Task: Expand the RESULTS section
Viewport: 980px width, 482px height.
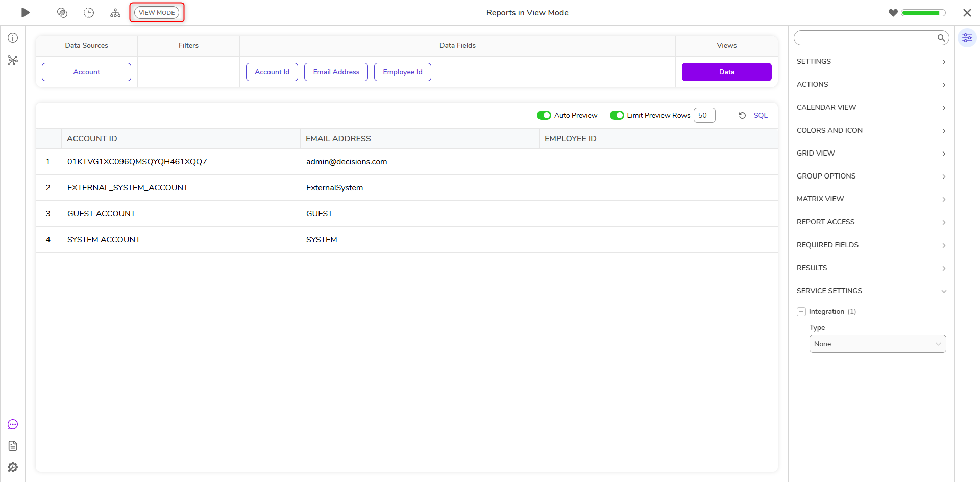Action: pyautogui.click(x=871, y=268)
